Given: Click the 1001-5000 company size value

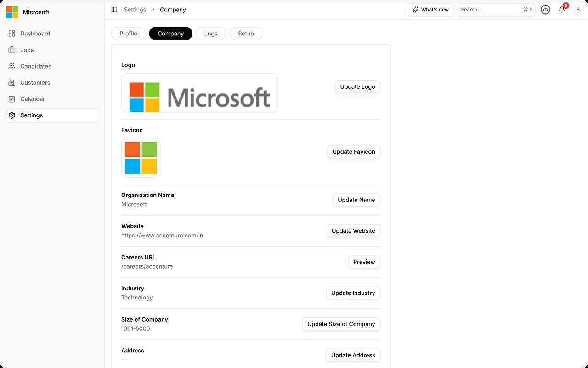Looking at the screenshot, I should point(136,328).
